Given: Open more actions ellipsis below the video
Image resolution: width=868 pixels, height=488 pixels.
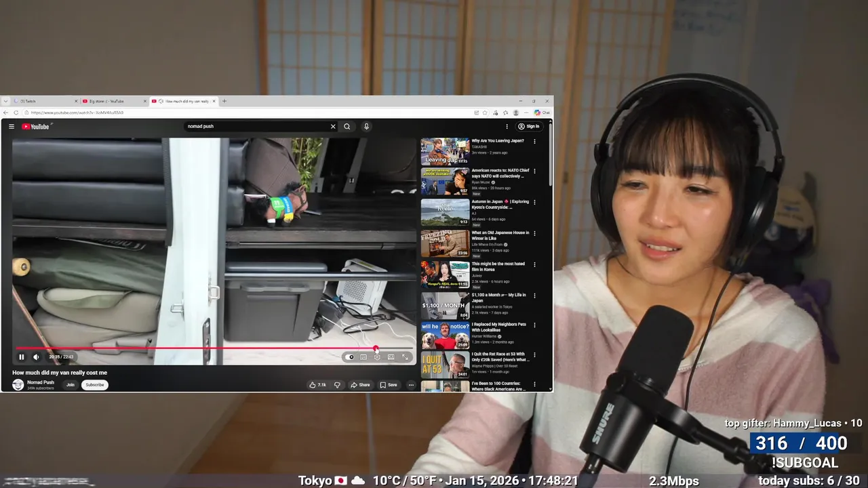Looking at the screenshot, I should (411, 385).
